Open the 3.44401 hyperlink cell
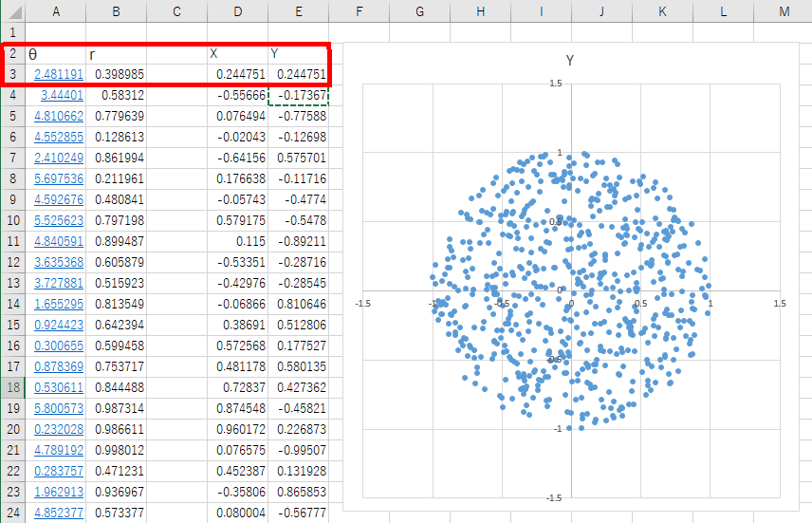 (x=63, y=95)
